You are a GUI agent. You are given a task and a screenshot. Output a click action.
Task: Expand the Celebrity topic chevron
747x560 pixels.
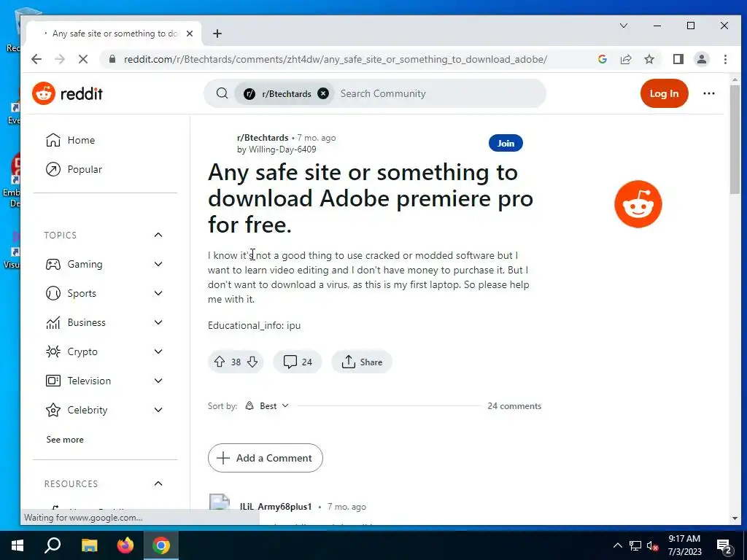(x=158, y=410)
